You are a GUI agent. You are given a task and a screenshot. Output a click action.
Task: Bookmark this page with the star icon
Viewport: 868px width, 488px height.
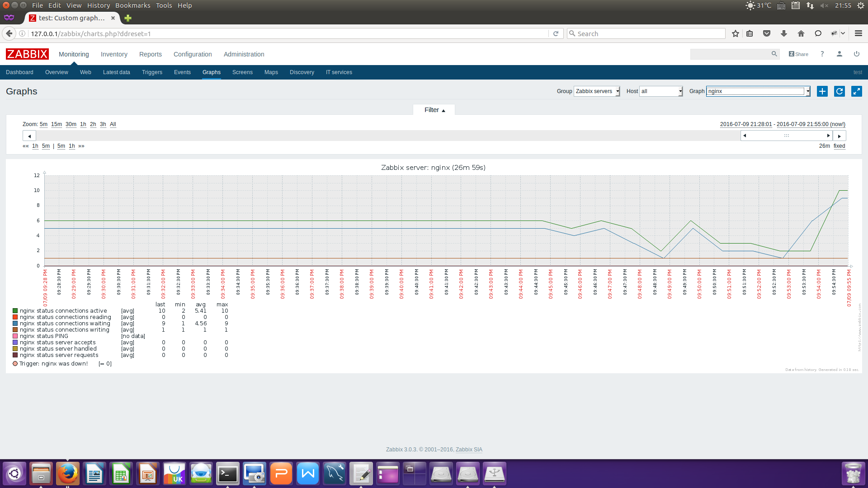point(736,33)
